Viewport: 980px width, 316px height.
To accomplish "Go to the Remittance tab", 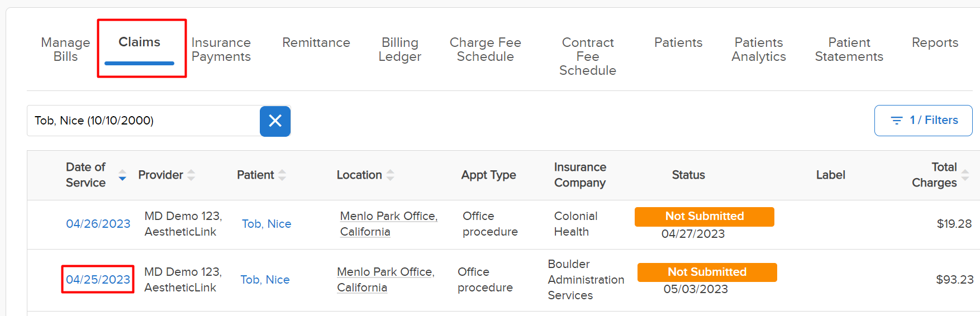I will pos(316,42).
